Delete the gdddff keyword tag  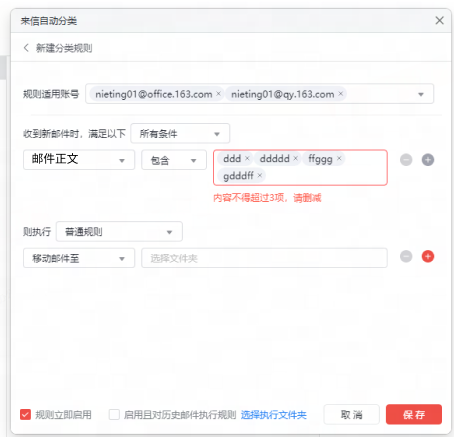[x=260, y=175]
